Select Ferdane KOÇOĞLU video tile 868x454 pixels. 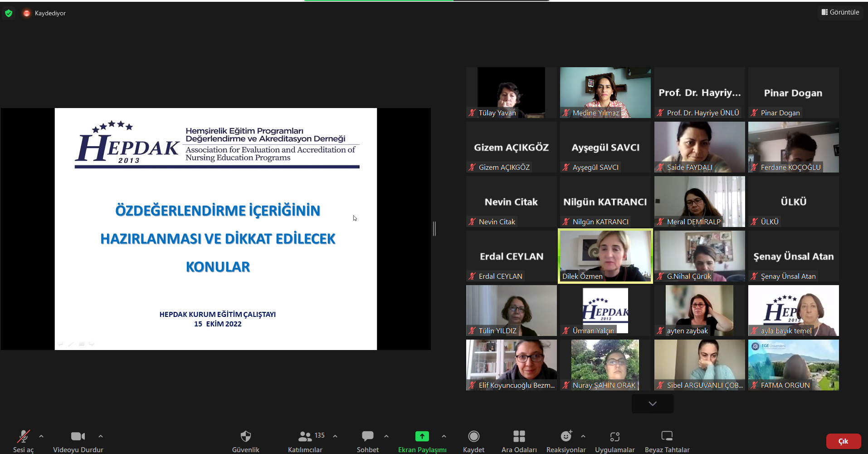pos(794,147)
